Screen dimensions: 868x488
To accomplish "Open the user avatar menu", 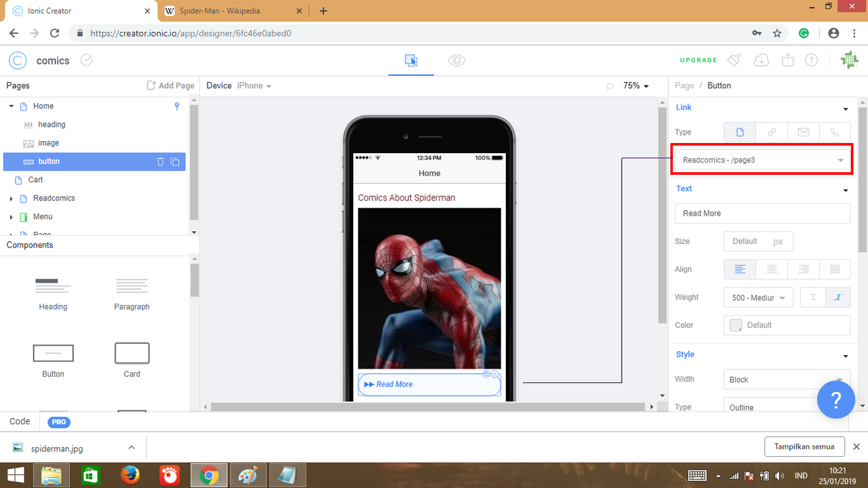I will tap(849, 60).
